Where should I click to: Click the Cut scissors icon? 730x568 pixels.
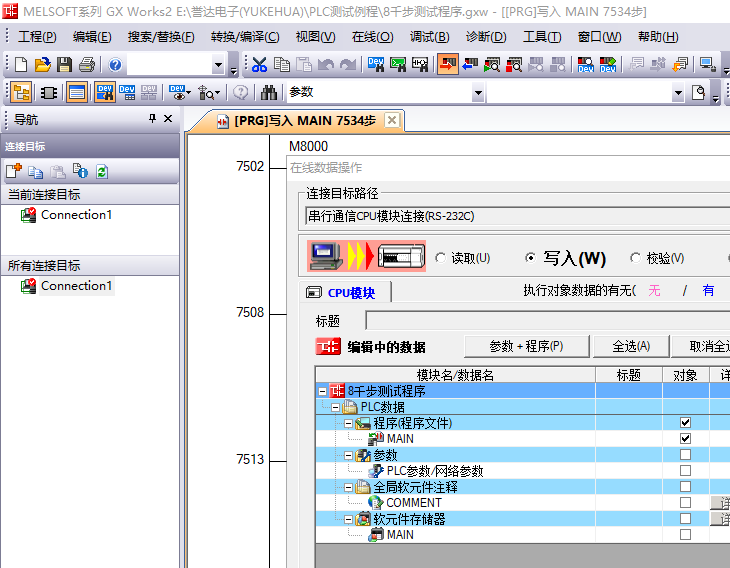(259, 64)
